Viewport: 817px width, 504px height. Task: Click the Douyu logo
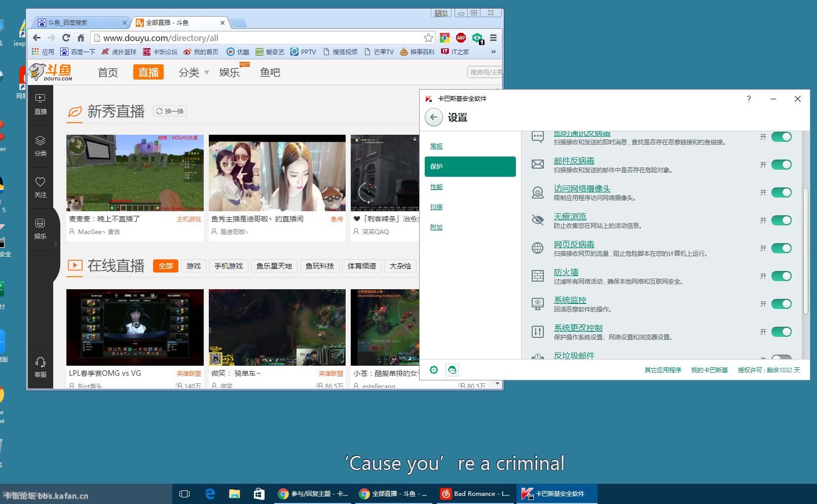tap(50, 72)
